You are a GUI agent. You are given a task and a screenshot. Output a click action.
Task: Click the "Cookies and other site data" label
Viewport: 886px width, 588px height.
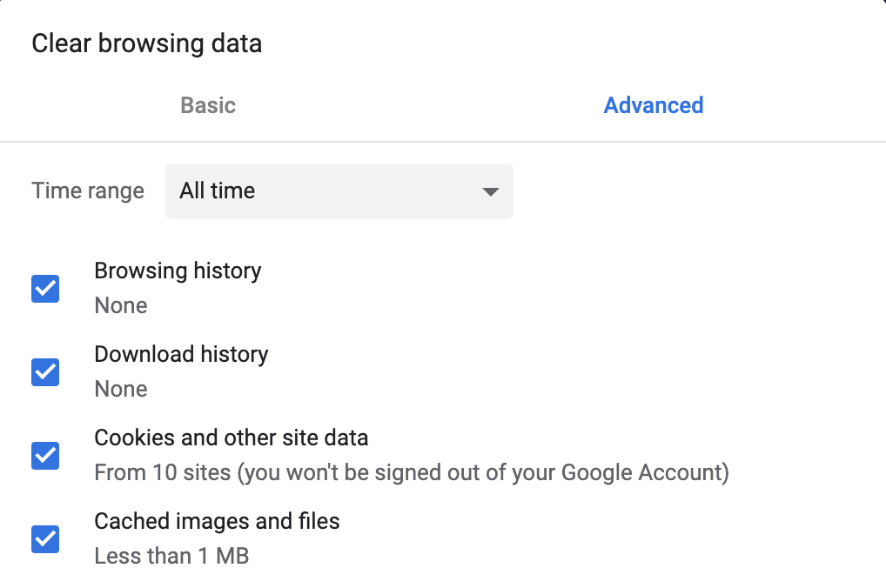click(x=231, y=438)
